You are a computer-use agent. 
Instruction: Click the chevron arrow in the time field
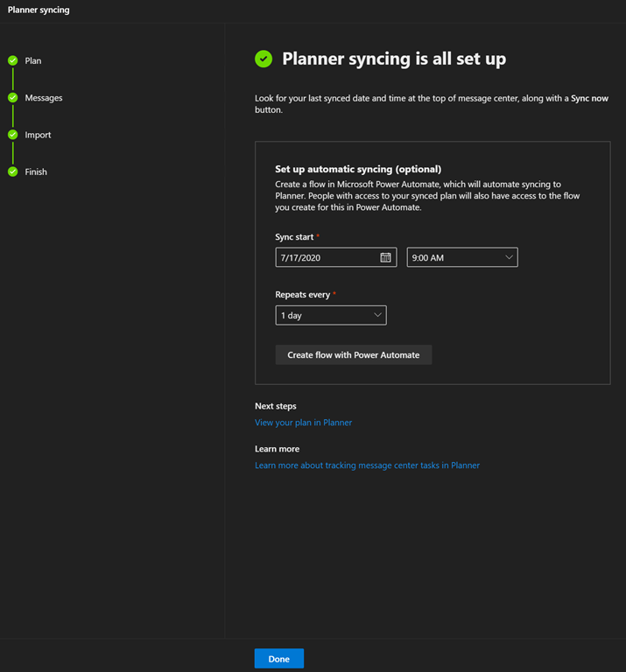[x=509, y=257]
